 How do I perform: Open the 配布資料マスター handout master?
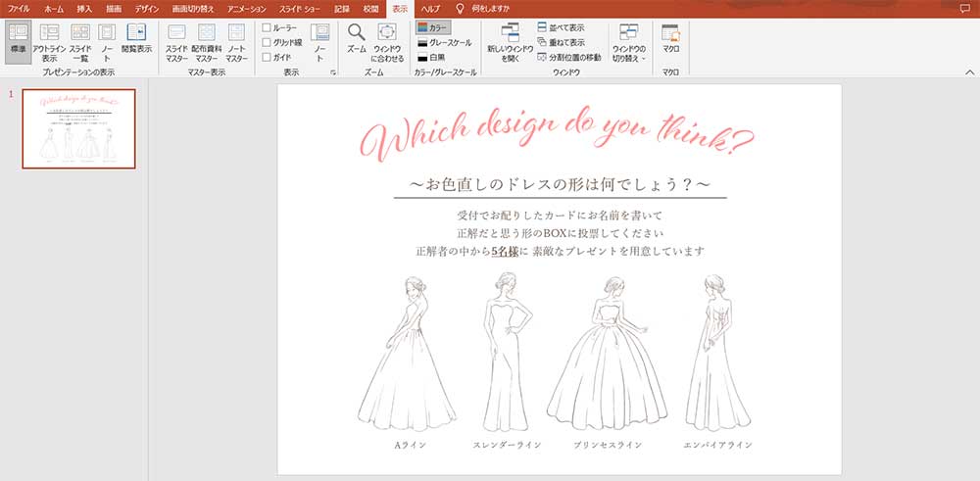coord(206,39)
